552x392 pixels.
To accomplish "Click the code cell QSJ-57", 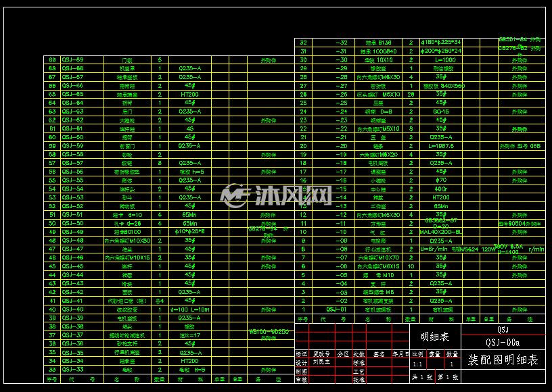I will pyautogui.click(x=73, y=163).
